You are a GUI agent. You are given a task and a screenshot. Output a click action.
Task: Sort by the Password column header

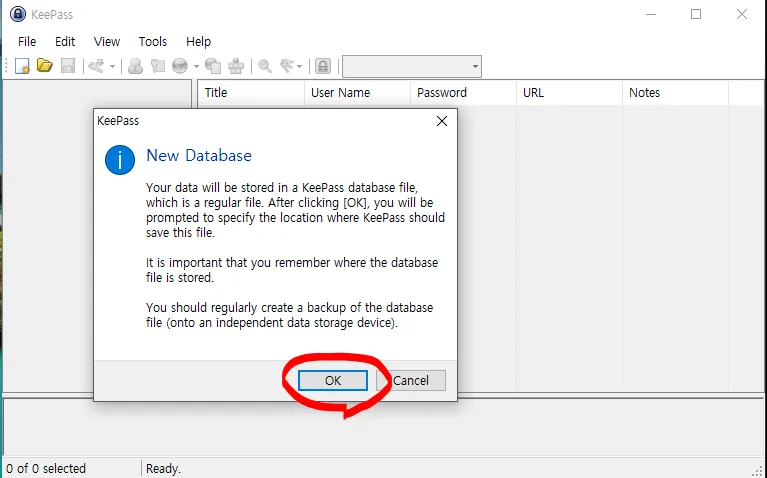(463, 92)
